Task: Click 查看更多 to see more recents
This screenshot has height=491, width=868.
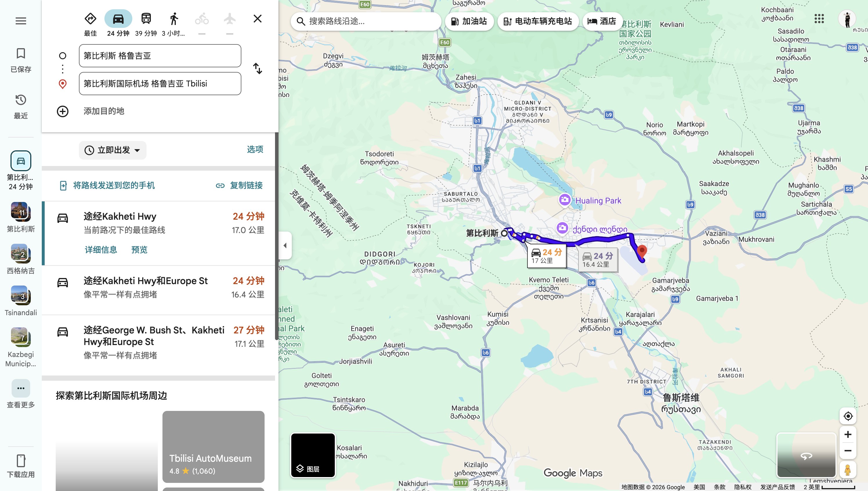Action: click(21, 394)
